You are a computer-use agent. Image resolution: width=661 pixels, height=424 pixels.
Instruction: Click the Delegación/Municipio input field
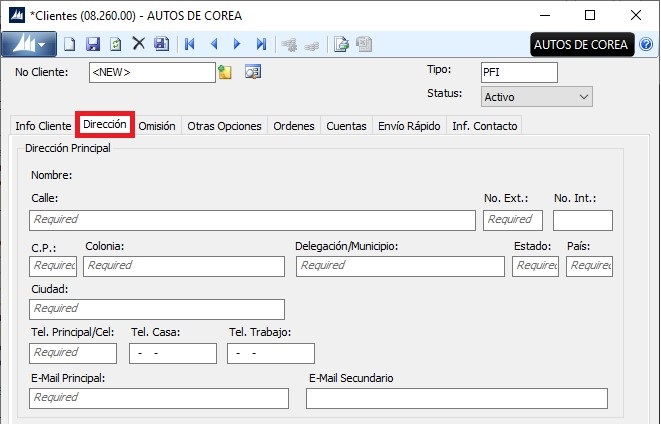pos(400,266)
